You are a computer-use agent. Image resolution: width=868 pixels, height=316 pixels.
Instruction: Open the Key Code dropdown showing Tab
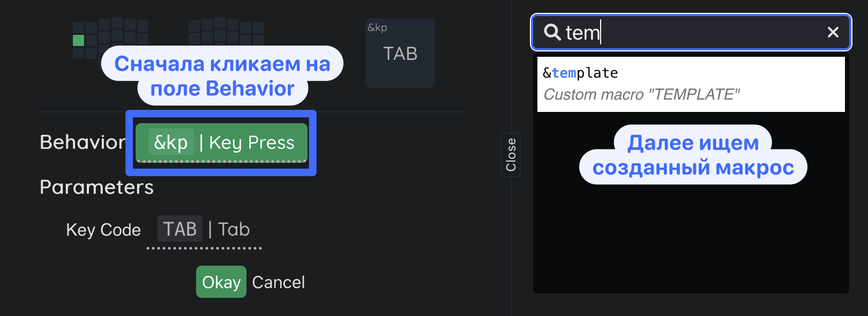(234, 229)
